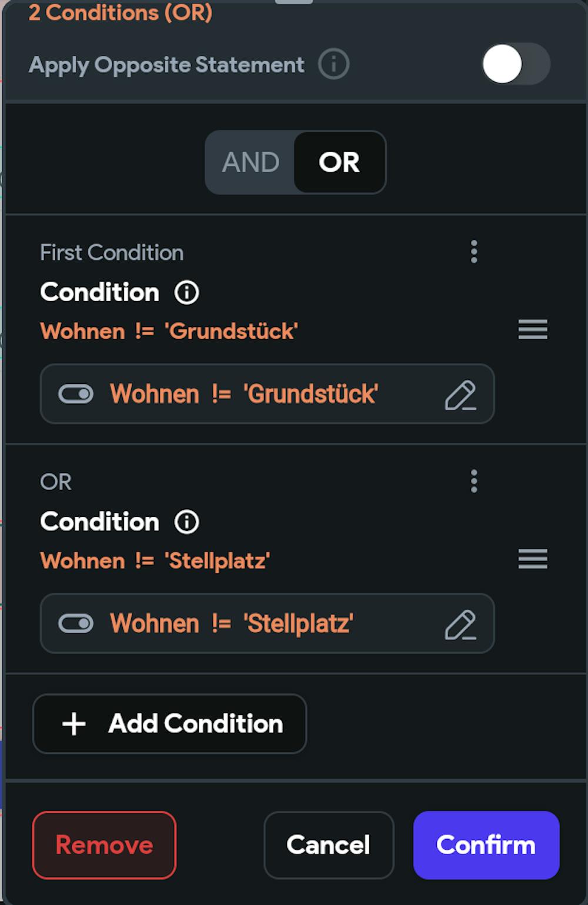Image resolution: width=588 pixels, height=905 pixels.
Task: Switch the logic operator to AND
Action: tap(252, 162)
